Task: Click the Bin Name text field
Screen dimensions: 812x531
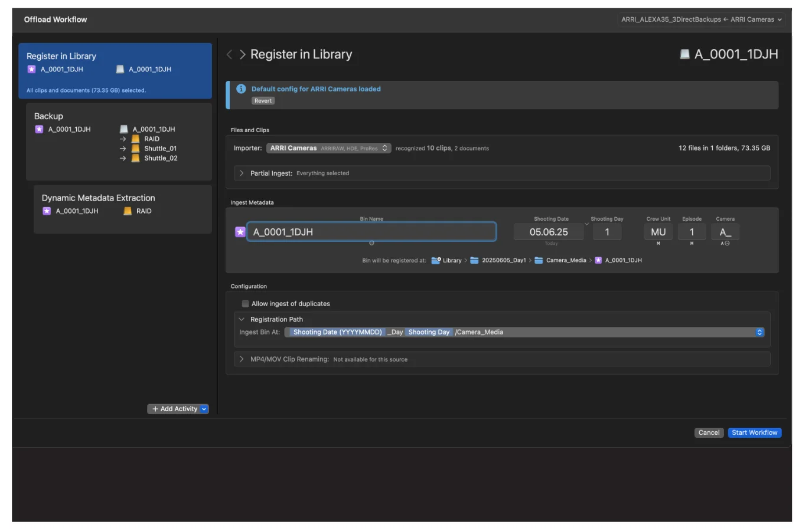Action: point(371,232)
